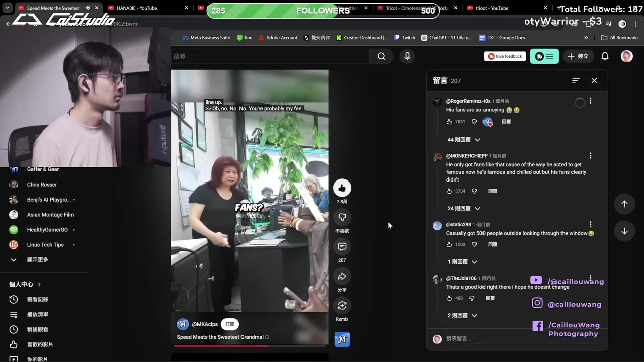Open more options for MONKEHCHIEFF comment
Image resolution: width=644 pixels, height=362 pixels.
pyautogui.click(x=591, y=156)
